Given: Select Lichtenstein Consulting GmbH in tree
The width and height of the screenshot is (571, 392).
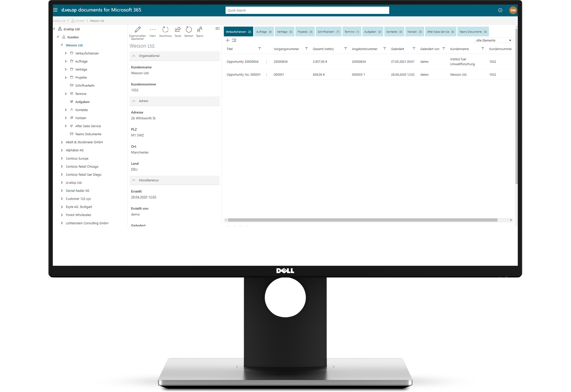Looking at the screenshot, I should 87,223.
